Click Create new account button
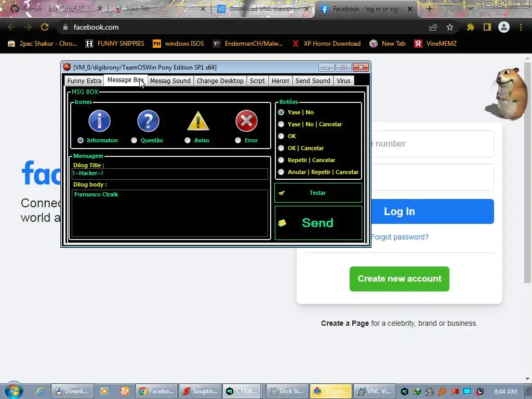The height and width of the screenshot is (399, 532). (x=400, y=279)
